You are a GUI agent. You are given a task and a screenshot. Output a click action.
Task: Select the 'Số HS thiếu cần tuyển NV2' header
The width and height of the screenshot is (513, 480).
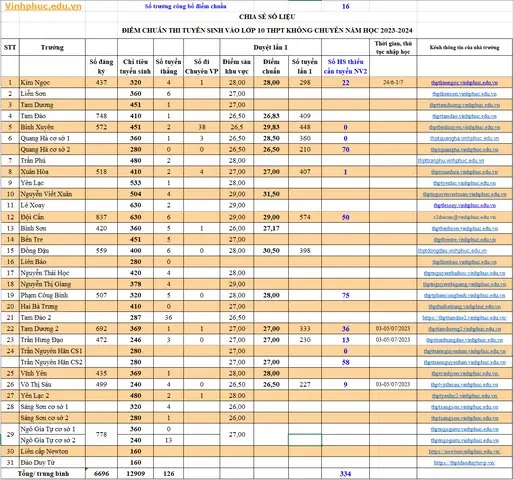[345, 66]
